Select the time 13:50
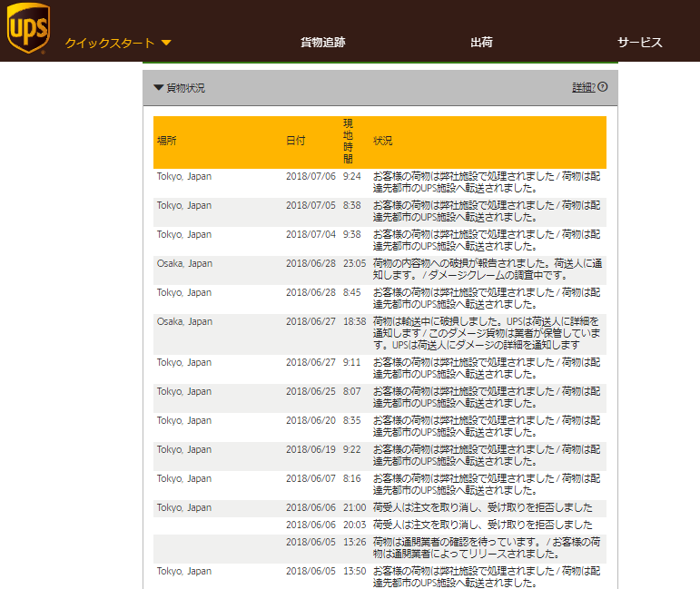The image size is (700, 589). pos(354,571)
